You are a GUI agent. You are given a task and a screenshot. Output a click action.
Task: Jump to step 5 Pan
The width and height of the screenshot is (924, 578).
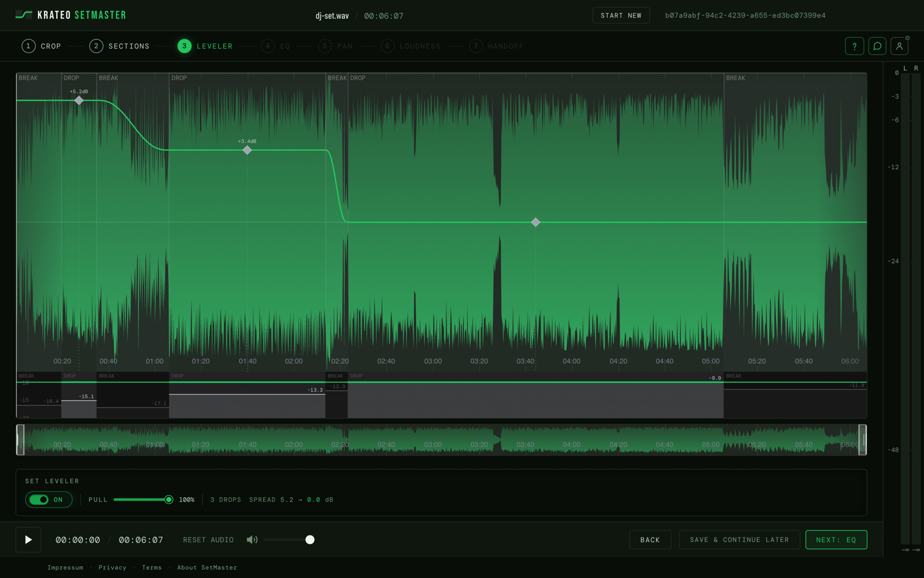pos(336,46)
